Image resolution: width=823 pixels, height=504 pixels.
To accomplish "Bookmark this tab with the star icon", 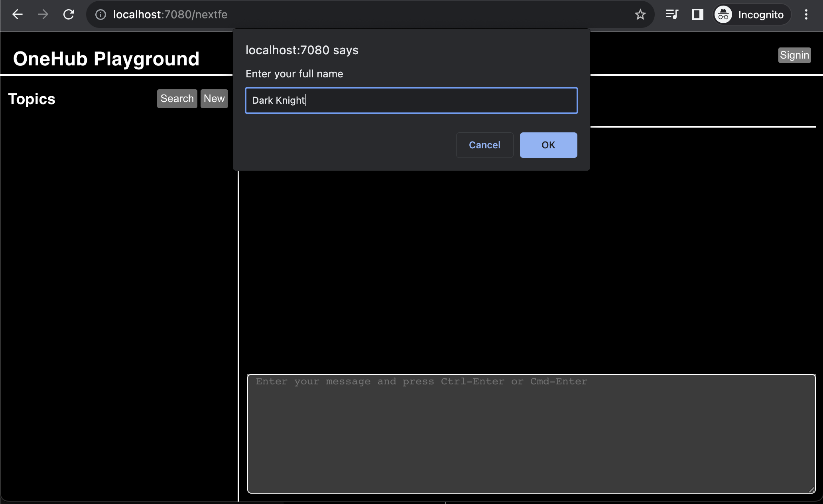I will click(640, 15).
